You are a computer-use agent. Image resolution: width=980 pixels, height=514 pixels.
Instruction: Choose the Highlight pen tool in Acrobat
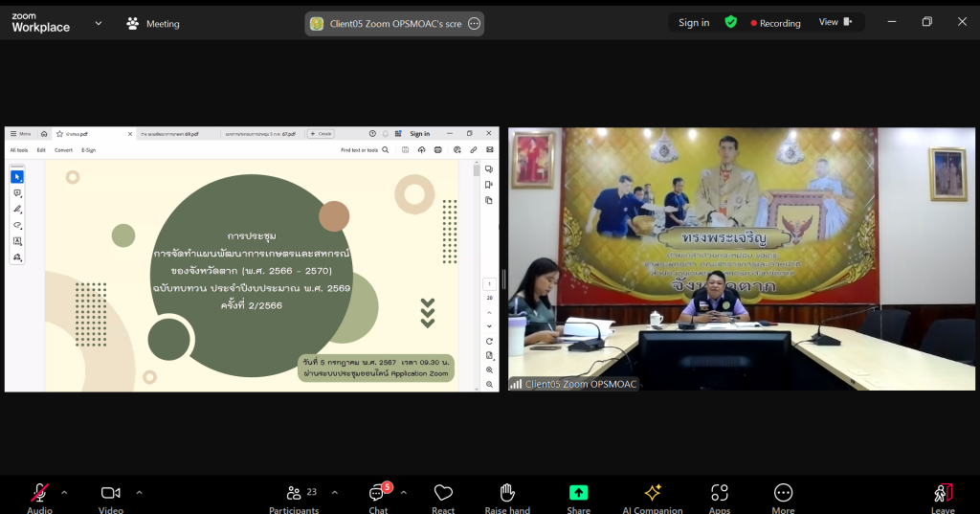pos(17,210)
